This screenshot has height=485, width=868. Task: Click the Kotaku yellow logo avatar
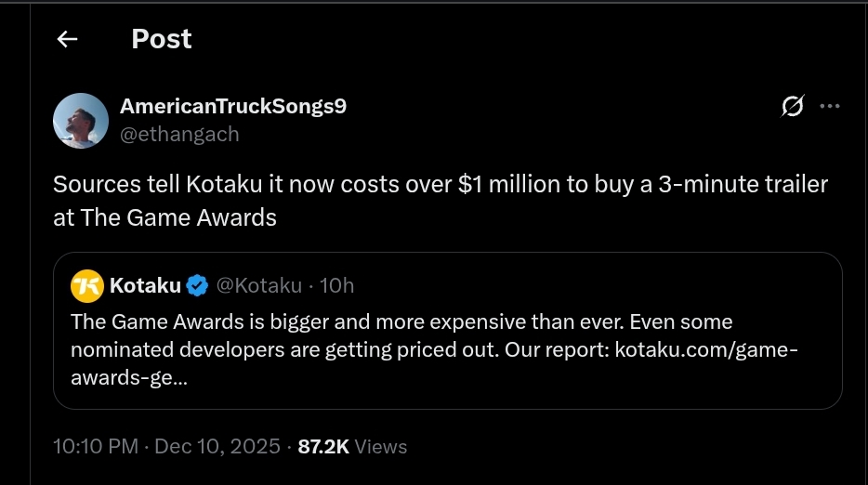(87, 285)
